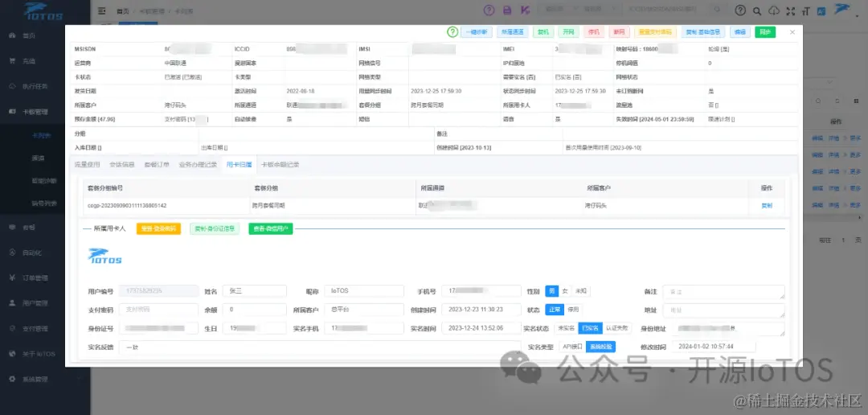This screenshot has height=415, width=868.
Task: Click the green help question-mark icon in dialog
Action: pos(452,32)
